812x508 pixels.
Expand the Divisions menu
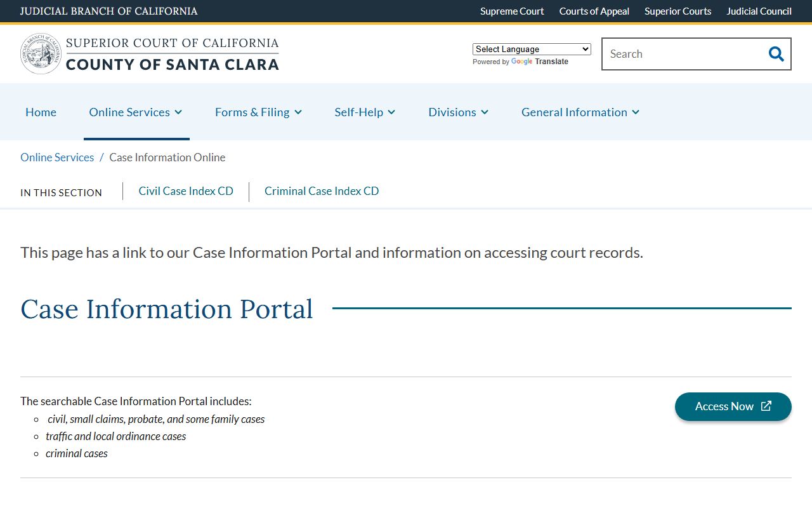(459, 112)
